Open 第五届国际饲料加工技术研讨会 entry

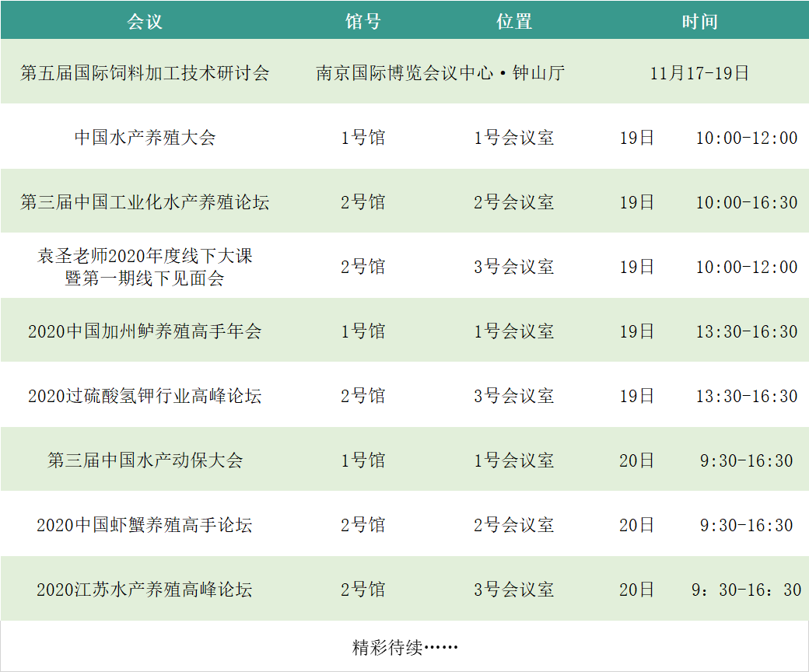(145, 74)
